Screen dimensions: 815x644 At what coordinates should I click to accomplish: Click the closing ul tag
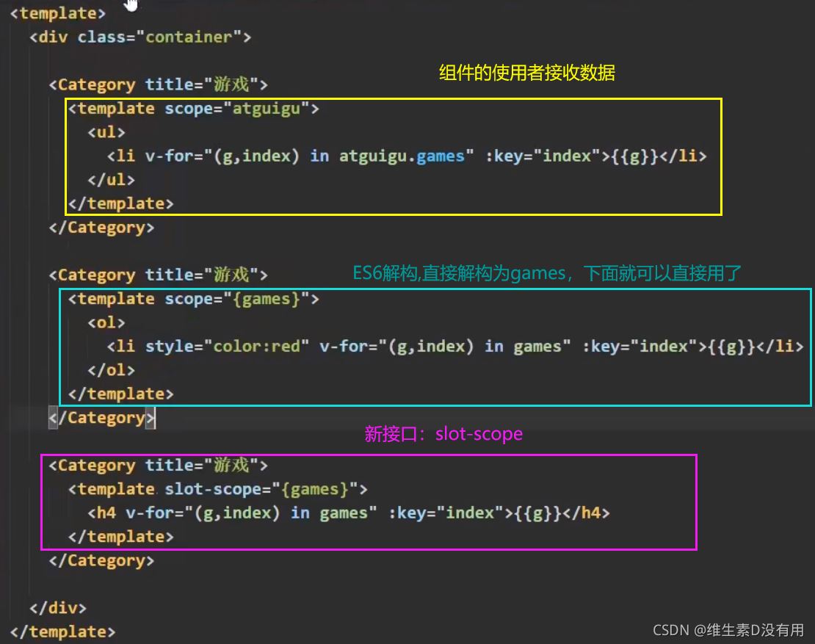(x=111, y=180)
